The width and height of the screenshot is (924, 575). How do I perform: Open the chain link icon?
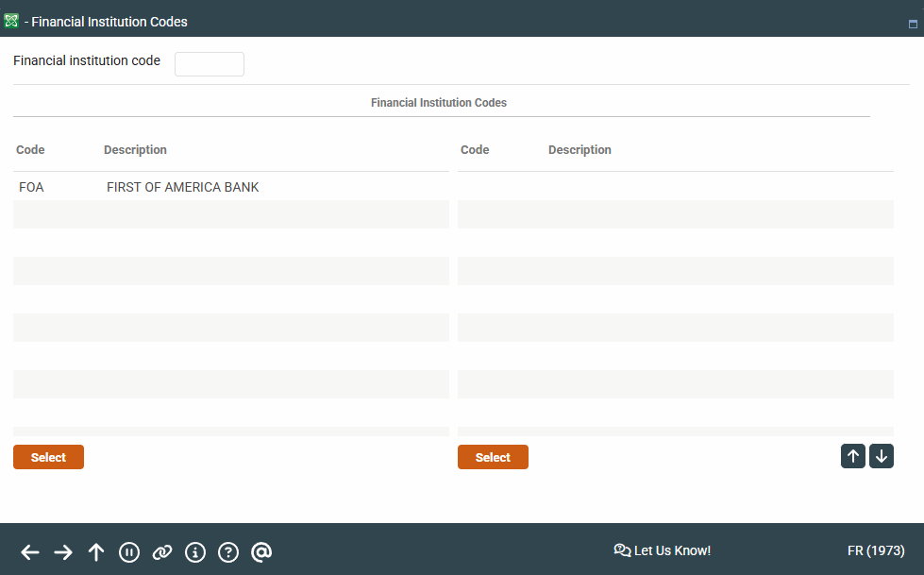[162, 552]
